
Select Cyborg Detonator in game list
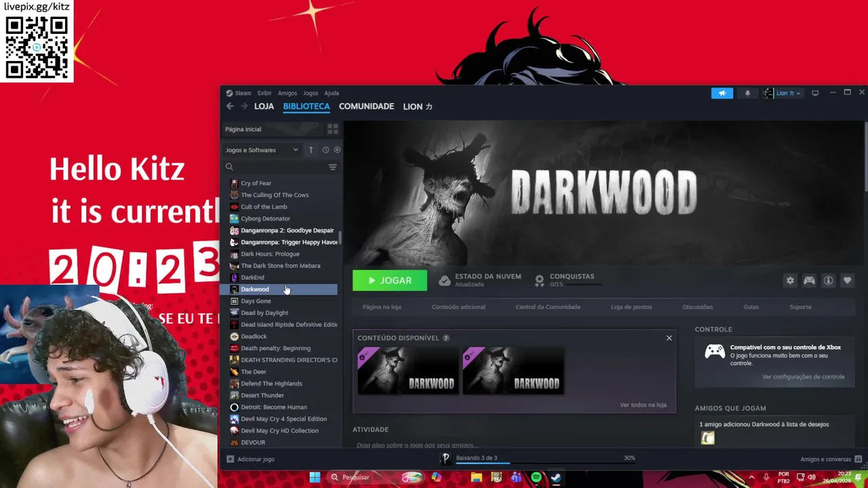(265, 218)
